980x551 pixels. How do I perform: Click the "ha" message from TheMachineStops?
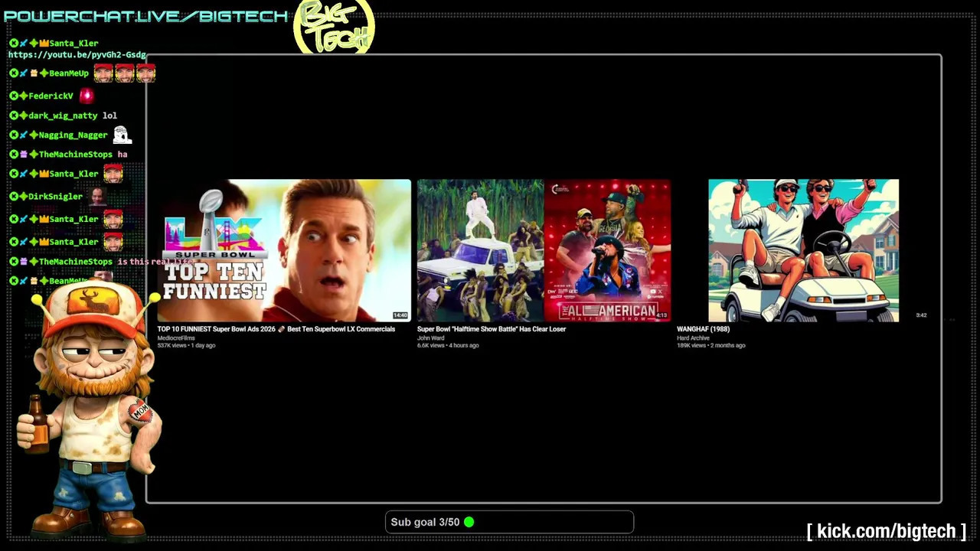122,155
